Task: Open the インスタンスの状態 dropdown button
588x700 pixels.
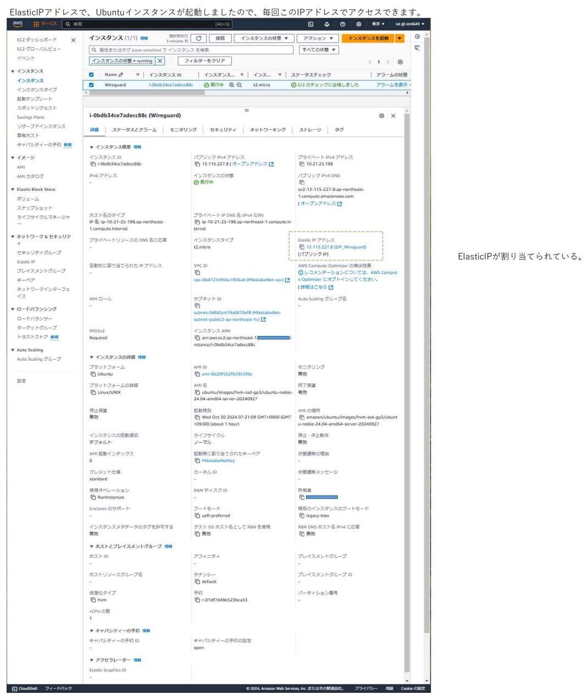Action: [x=263, y=38]
